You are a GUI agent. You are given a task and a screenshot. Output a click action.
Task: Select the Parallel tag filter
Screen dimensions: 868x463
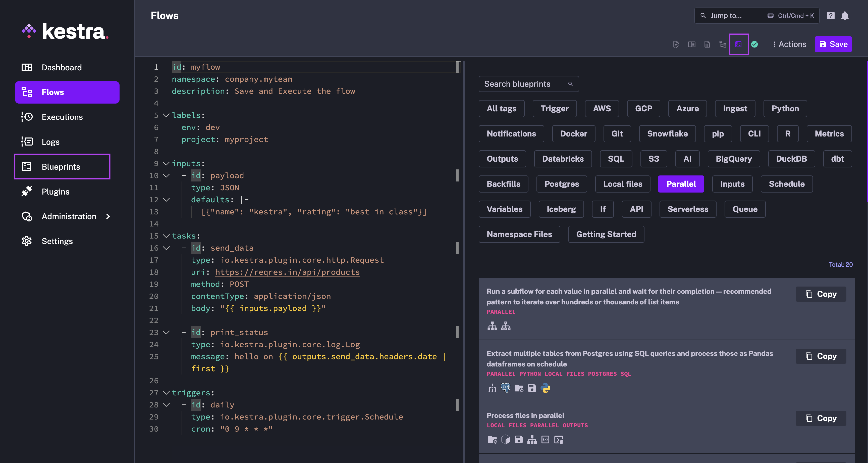tap(681, 184)
